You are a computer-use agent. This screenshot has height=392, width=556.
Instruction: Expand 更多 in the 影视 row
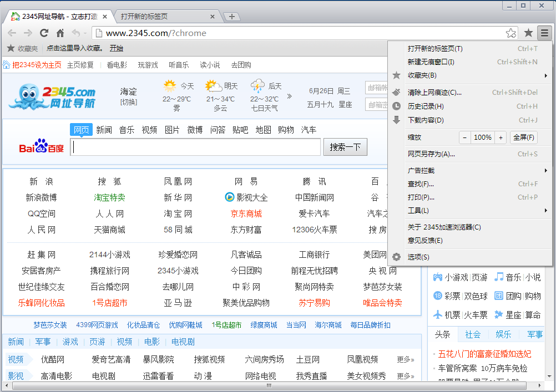point(405,376)
